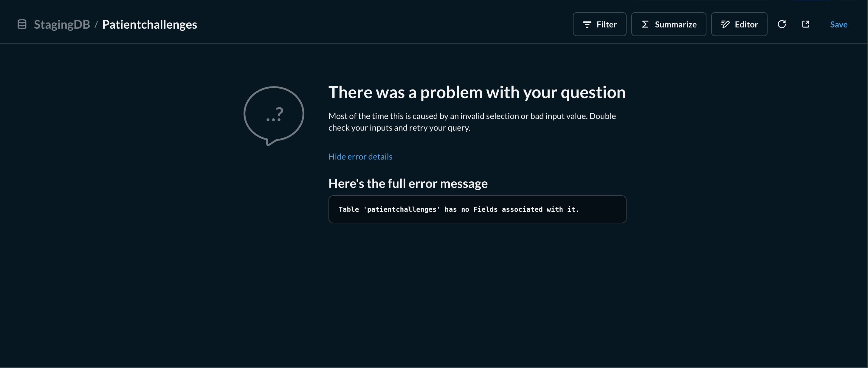Refresh the query with the reload icon
Screen dimensions: 868x368
(x=782, y=24)
